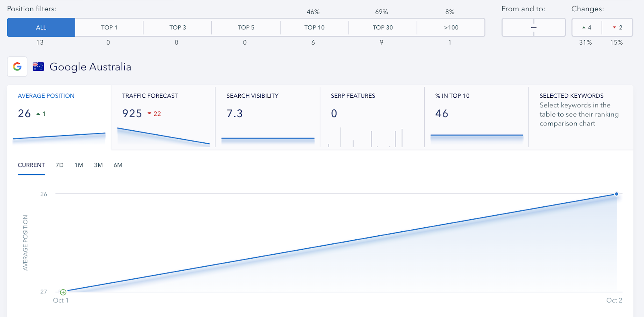This screenshot has width=644, height=317.
Task: Click the Google Australia heading
Action: click(91, 67)
